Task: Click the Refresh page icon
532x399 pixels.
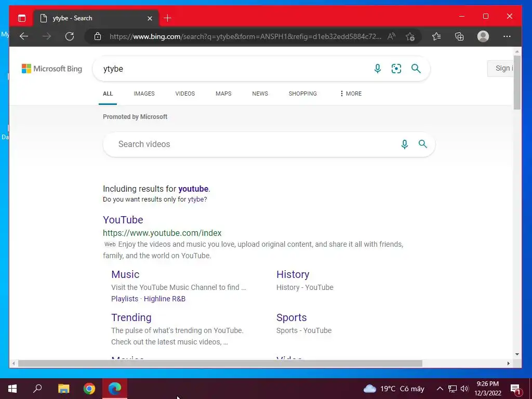Action: [x=70, y=36]
